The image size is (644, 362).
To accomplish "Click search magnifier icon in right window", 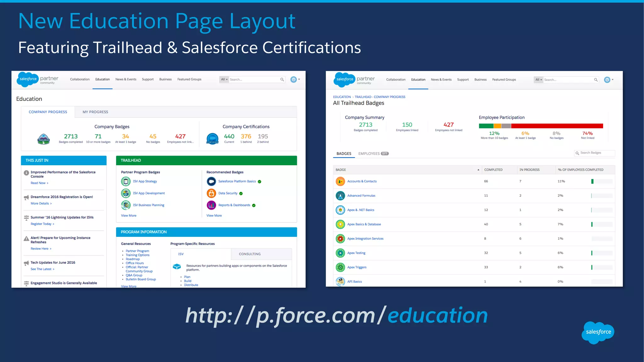I will tap(596, 80).
